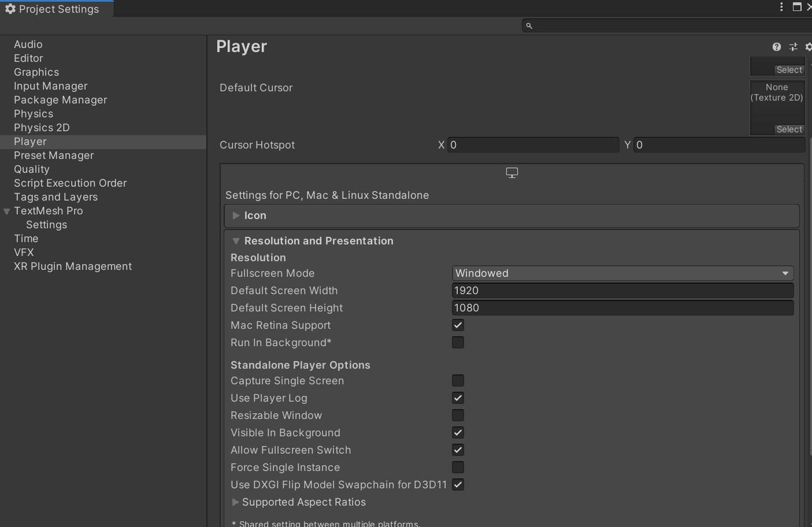
Task: Focus the settings search field
Action: coord(667,25)
